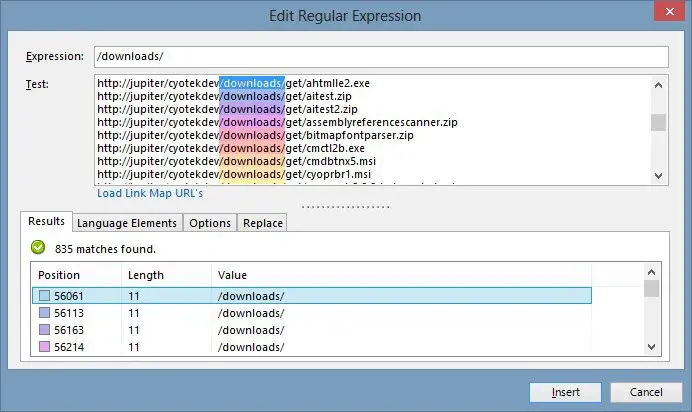Click the Test text box scrollbar thumb
The width and height of the screenshot is (692, 412).
pos(658,123)
